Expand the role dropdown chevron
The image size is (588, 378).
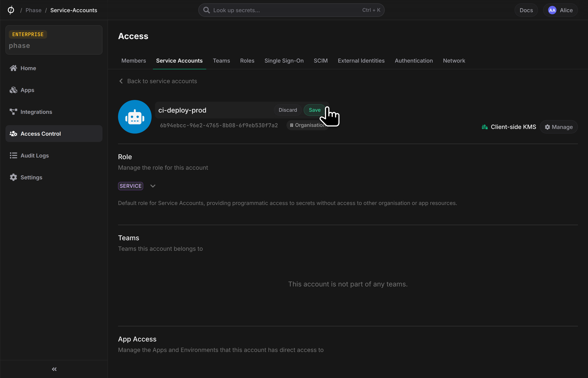click(153, 186)
